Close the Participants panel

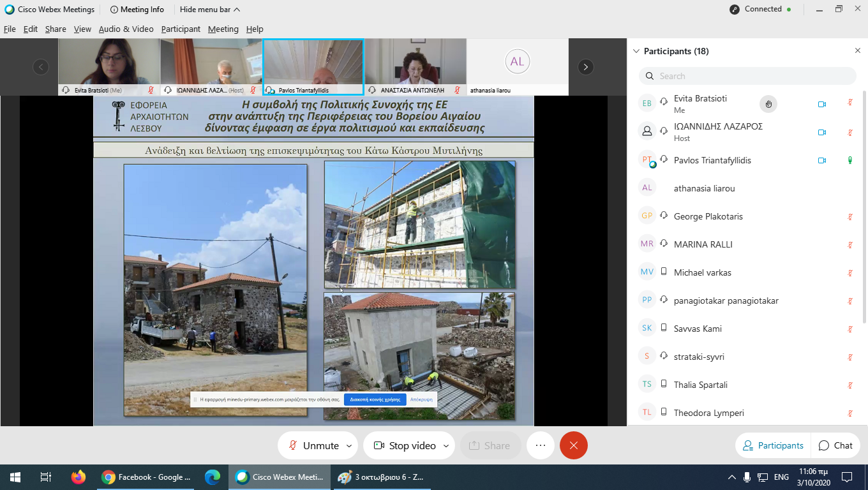click(857, 51)
